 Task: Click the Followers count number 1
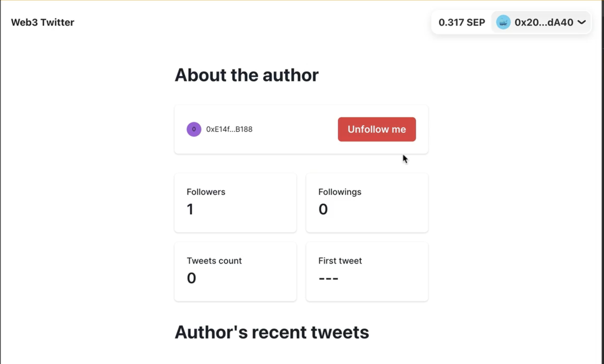click(x=190, y=209)
